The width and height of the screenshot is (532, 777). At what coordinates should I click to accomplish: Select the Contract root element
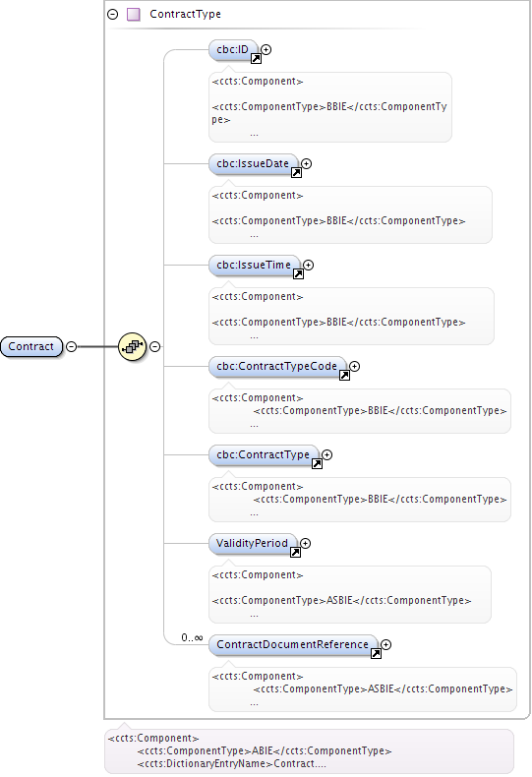coord(31,347)
